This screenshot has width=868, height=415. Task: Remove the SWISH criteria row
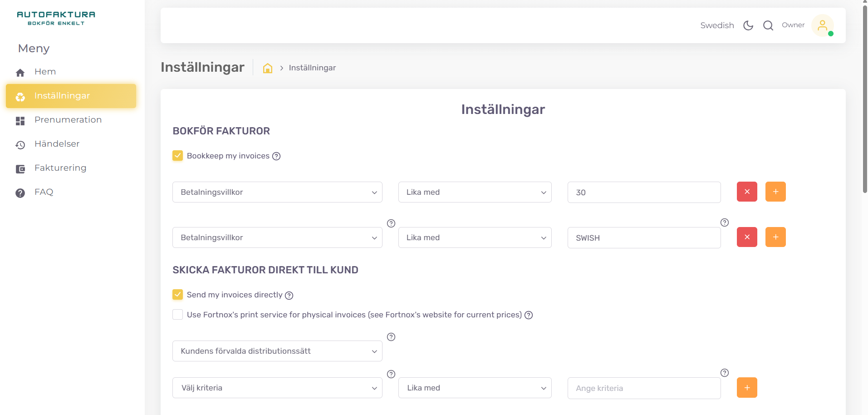pyautogui.click(x=747, y=237)
